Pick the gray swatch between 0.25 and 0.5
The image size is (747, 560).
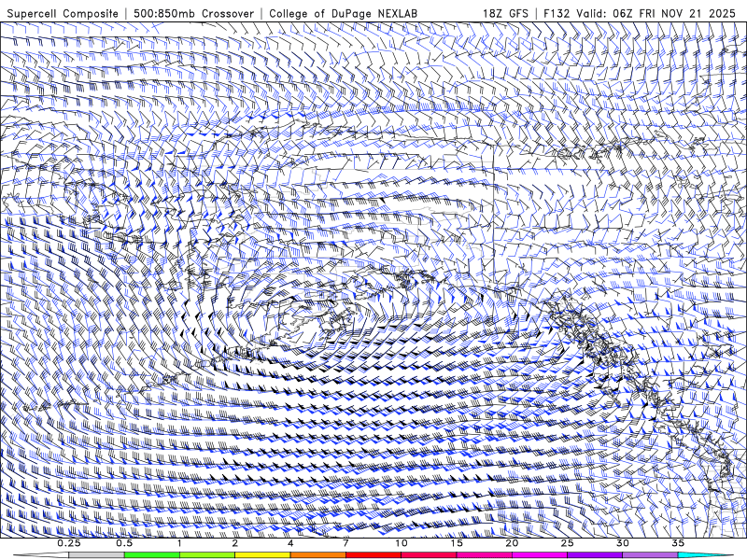point(97,555)
